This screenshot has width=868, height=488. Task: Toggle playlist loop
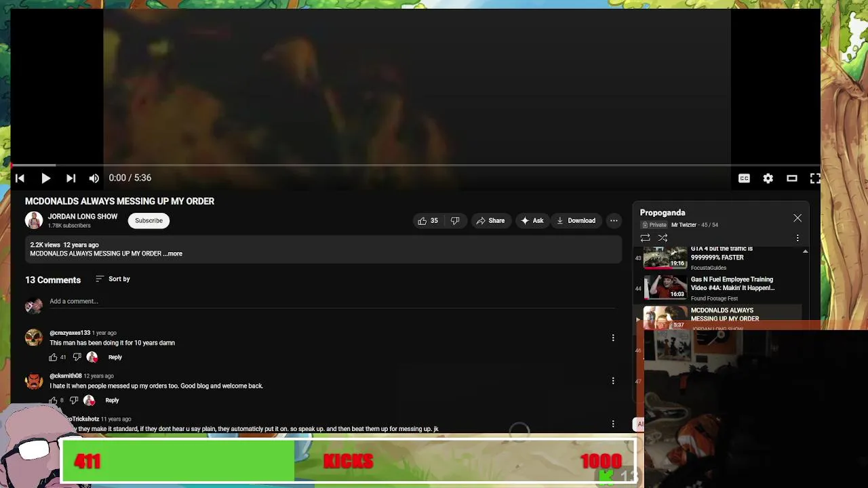(x=645, y=238)
